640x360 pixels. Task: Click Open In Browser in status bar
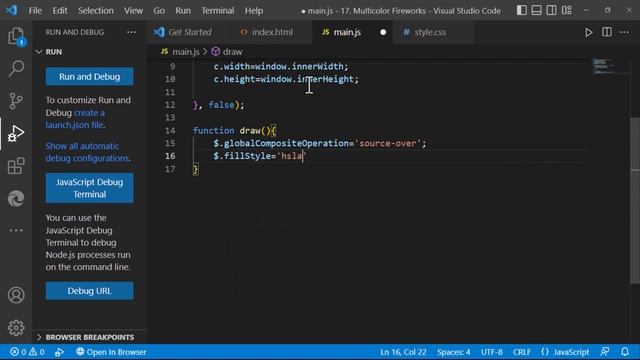(111, 352)
